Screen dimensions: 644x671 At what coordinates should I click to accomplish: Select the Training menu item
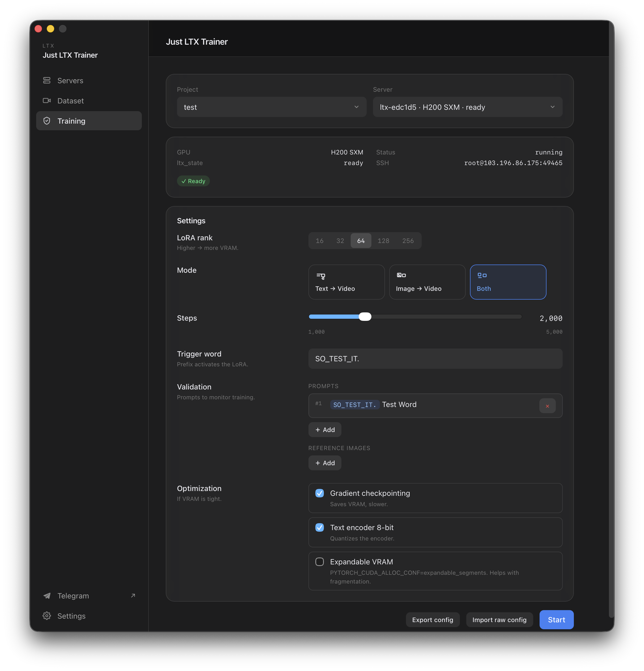pos(89,121)
